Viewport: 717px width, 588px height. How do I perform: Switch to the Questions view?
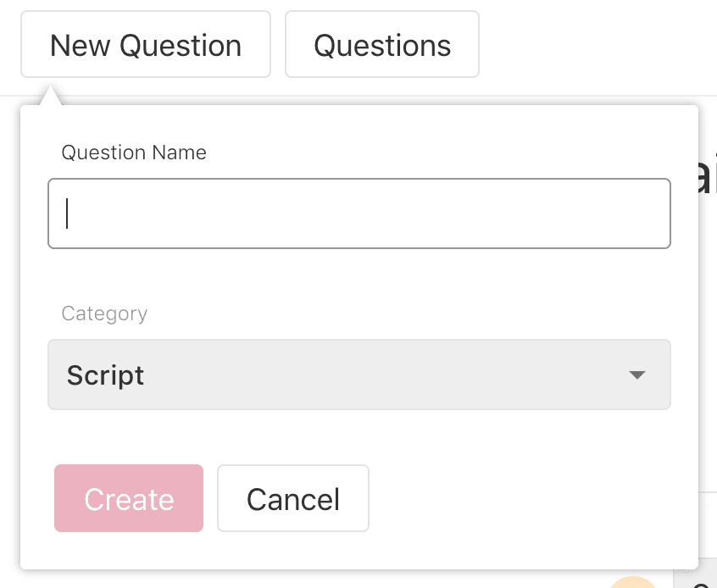(x=382, y=45)
